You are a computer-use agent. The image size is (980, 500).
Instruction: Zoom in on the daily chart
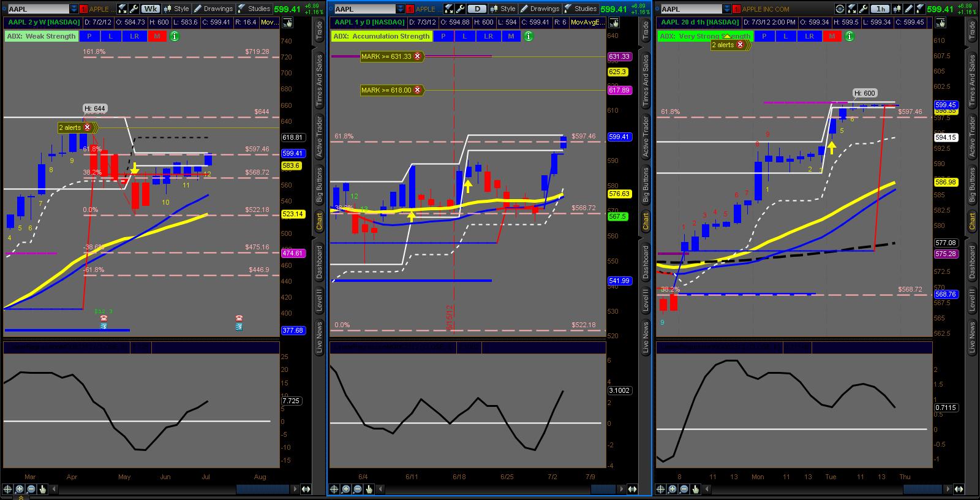[346, 489]
